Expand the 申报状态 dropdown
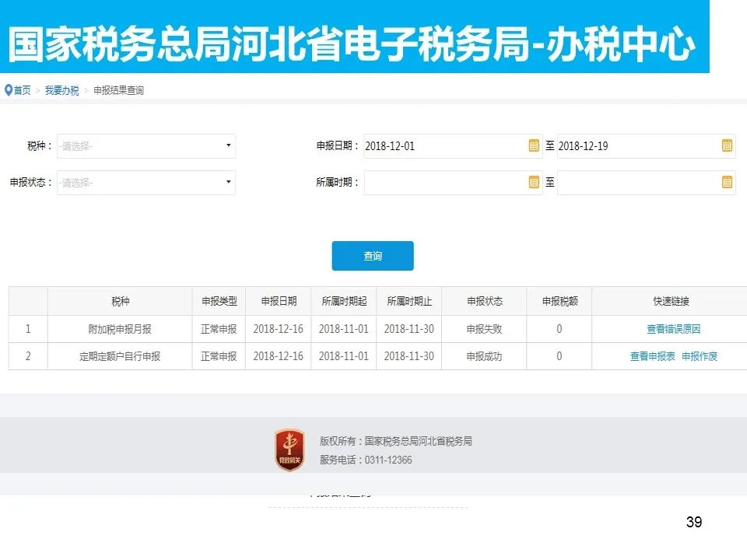The image size is (747, 560). 146,182
